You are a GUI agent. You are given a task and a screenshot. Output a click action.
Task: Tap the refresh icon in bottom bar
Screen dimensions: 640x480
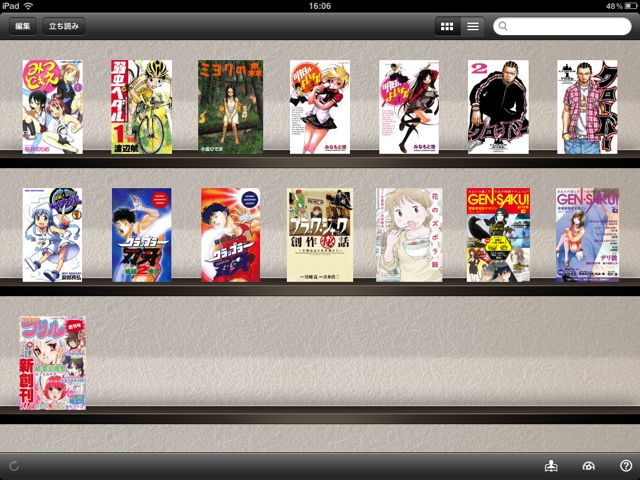(14, 466)
